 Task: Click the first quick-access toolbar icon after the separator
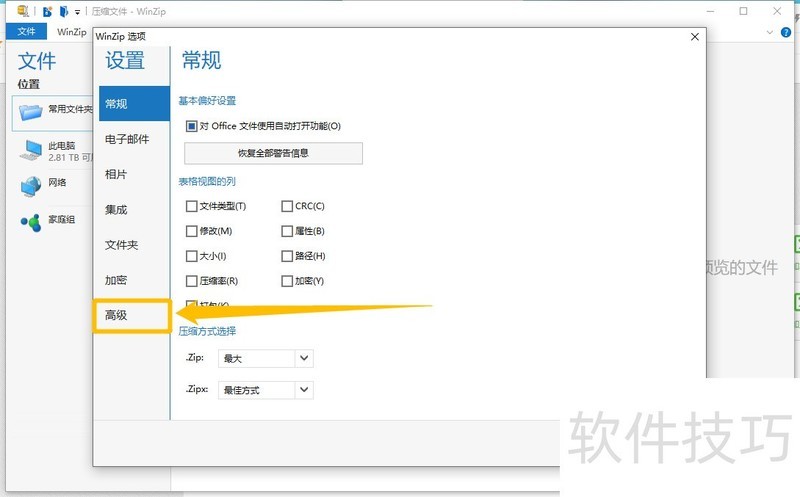47,11
